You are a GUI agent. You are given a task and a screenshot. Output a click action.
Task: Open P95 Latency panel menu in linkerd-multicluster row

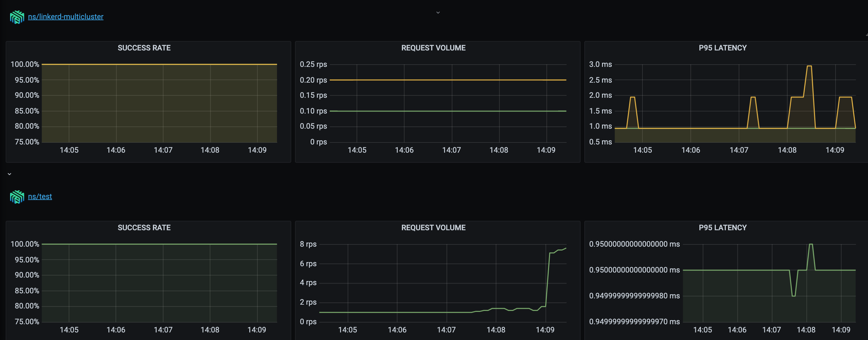(722, 48)
